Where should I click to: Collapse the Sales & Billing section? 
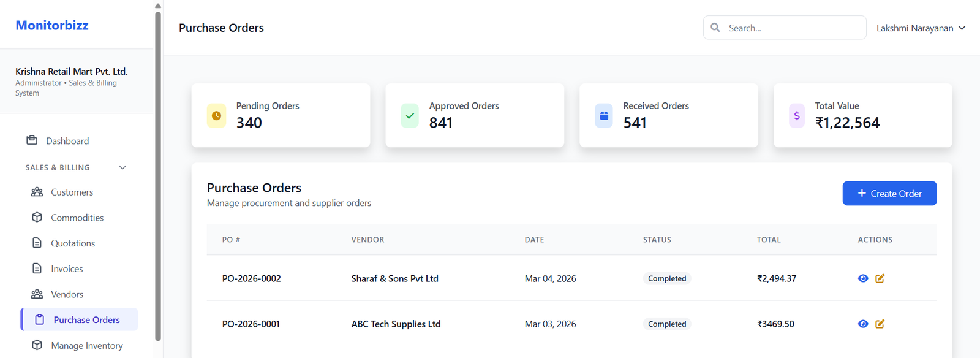123,167
